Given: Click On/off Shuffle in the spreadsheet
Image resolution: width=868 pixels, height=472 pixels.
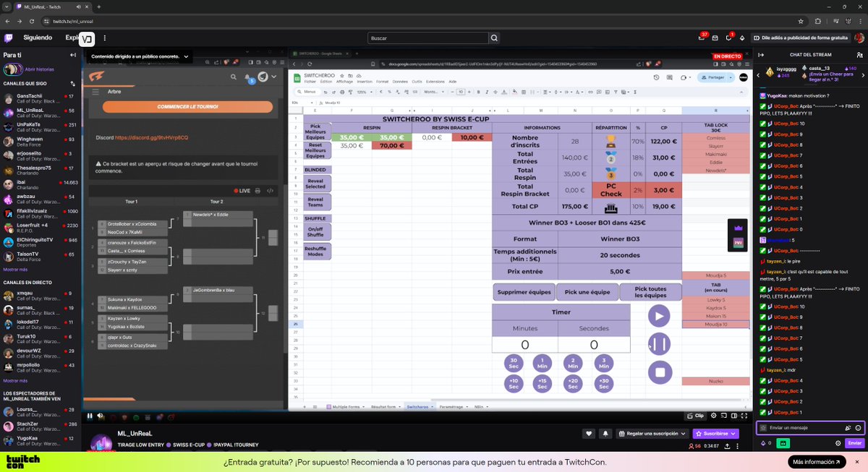Looking at the screenshot, I should click(x=315, y=231).
